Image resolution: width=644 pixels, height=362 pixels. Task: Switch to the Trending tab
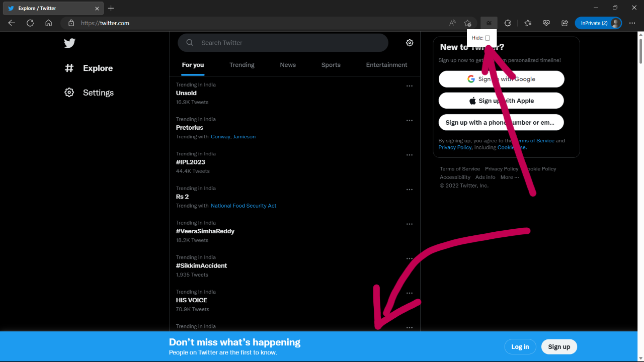242,65
